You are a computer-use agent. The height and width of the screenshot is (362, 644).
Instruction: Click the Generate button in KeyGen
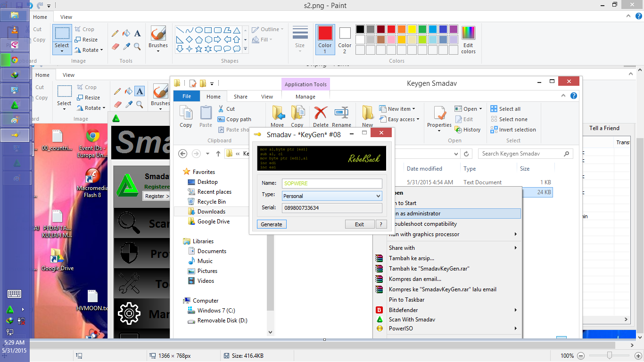(x=272, y=224)
